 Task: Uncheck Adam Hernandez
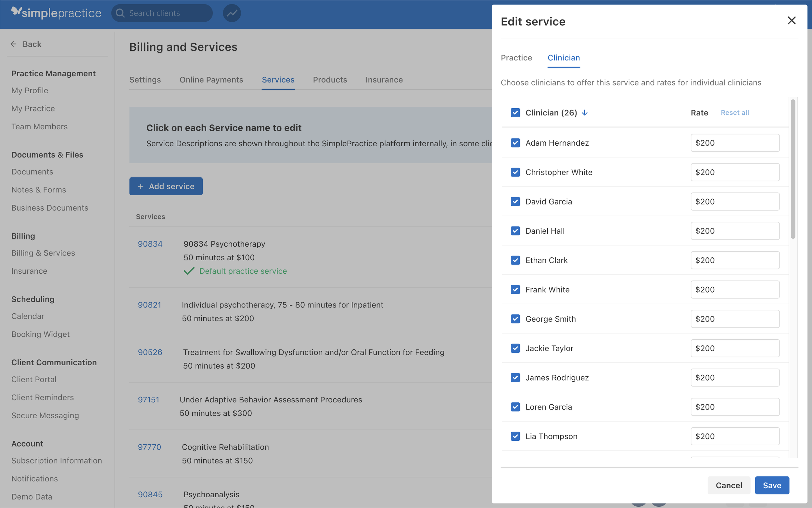tap(515, 143)
